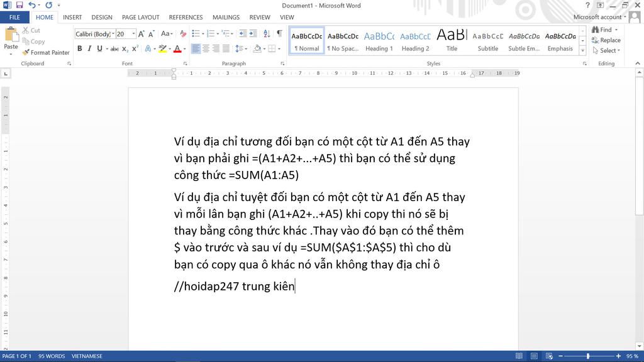Screen dimensions: 644x362
Task: Toggle italic formatting
Action: (x=89, y=48)
